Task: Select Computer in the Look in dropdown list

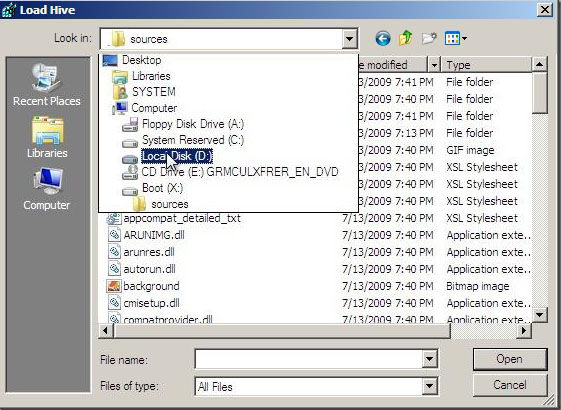Action: click(x=154, y=108)
